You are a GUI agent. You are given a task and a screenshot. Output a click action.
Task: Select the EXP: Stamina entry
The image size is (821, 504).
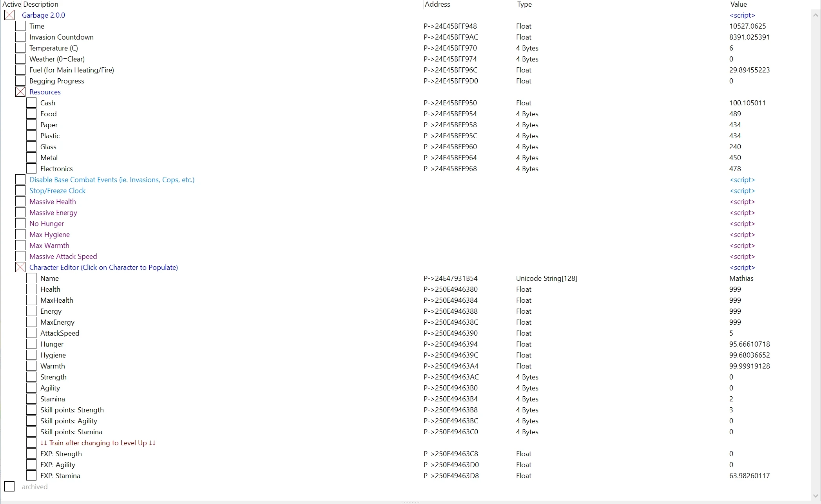60,476
